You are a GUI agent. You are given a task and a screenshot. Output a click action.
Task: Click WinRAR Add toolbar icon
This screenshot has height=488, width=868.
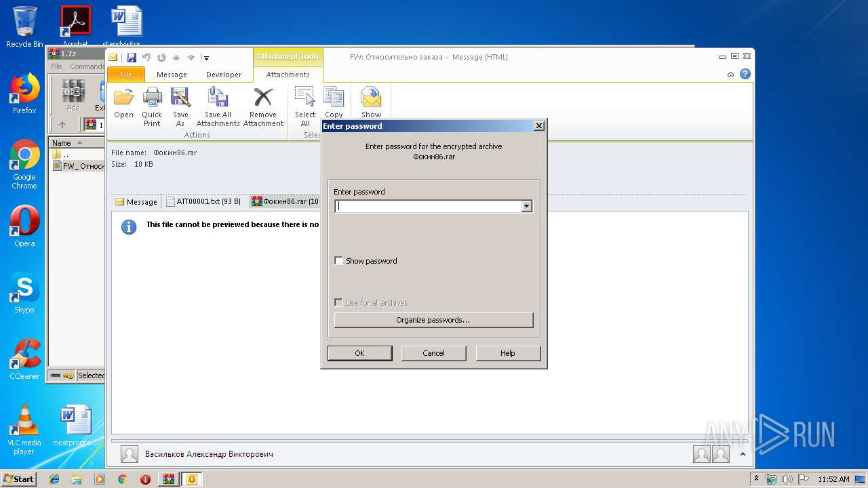click(x=73, y=96)
